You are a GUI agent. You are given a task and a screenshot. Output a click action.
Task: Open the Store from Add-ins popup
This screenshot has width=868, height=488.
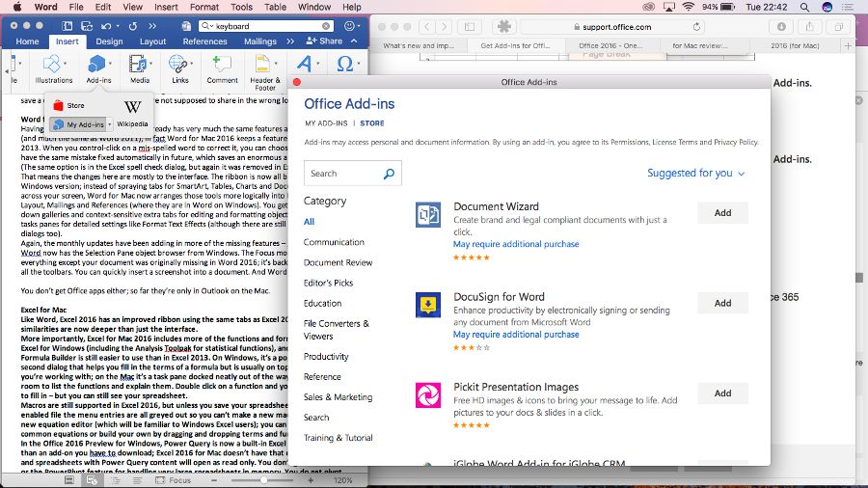point(69,105)
